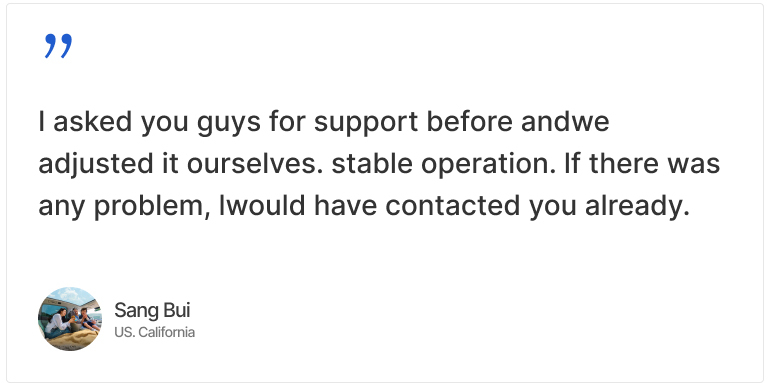Click the word "support" in the testimonial

click(x=366, y=123)
